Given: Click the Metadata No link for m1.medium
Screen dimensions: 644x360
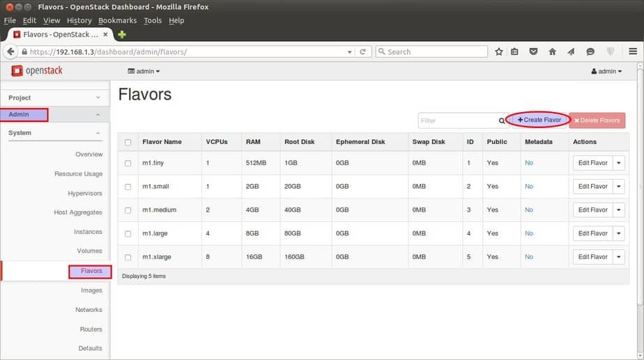Looking at the screenshot, I should 529,210.
